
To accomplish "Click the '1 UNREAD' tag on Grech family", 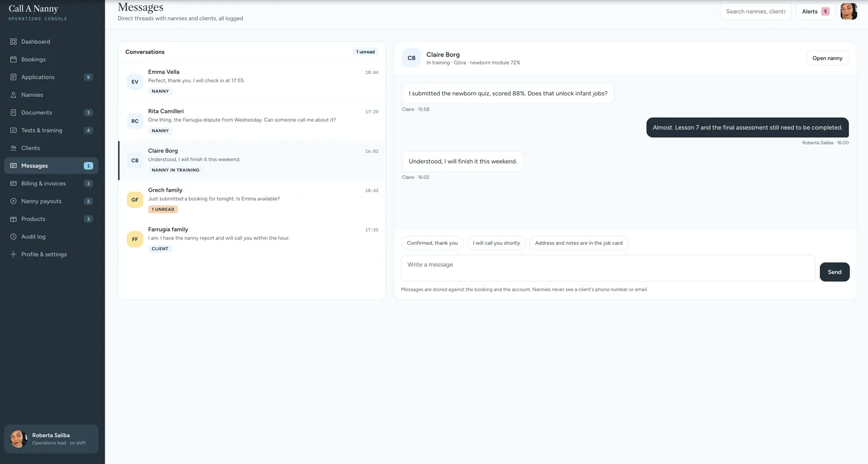I will click(163, 209).
